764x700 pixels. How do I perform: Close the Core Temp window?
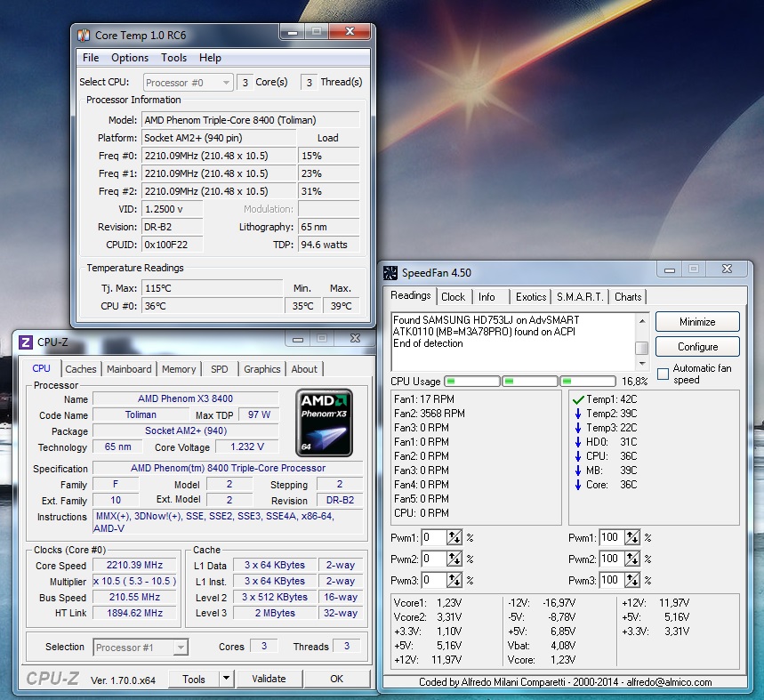point(350,32)
